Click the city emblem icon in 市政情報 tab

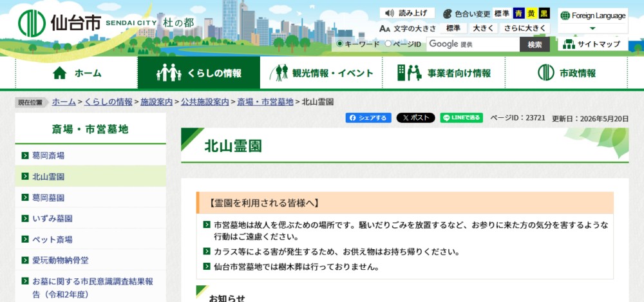click(x=546, y=73)
